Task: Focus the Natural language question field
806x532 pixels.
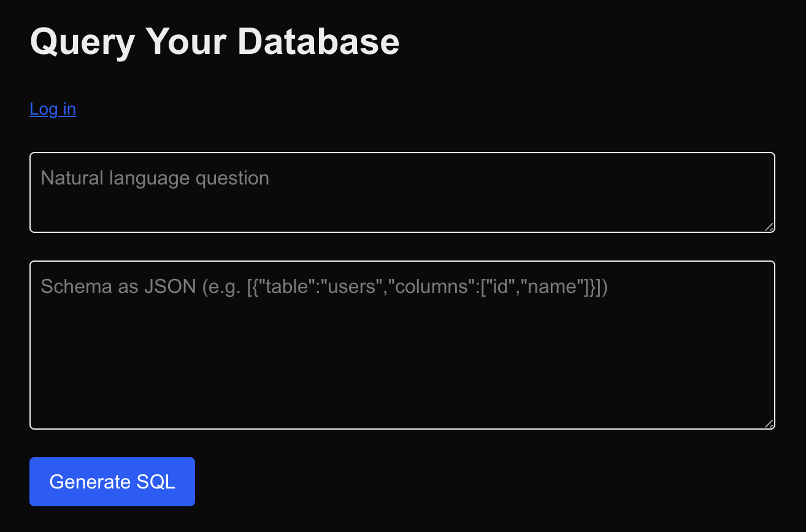Action: [402, 192]
